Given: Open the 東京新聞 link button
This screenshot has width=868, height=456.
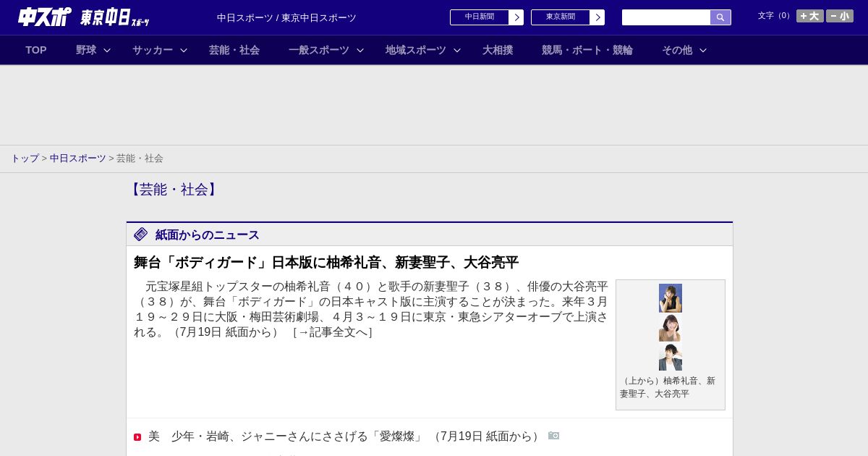Looking at the screenshot, I should [561, 17].
